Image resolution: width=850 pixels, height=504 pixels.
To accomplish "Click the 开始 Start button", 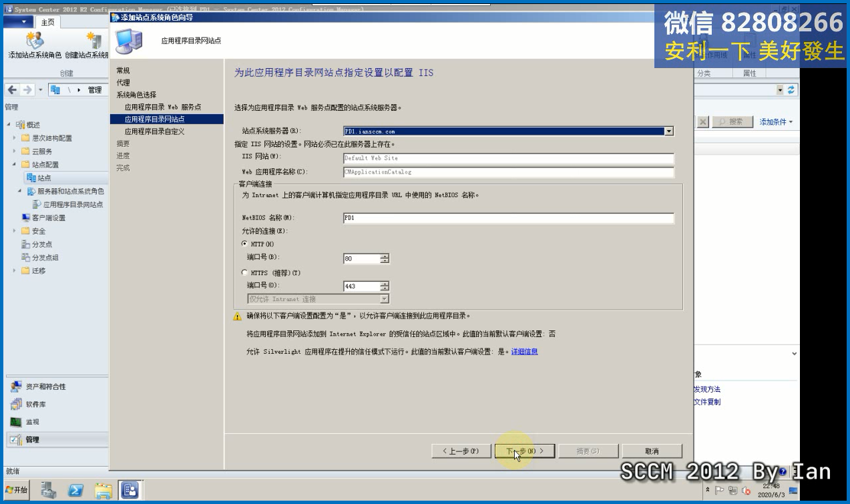I will coord(17,491).
